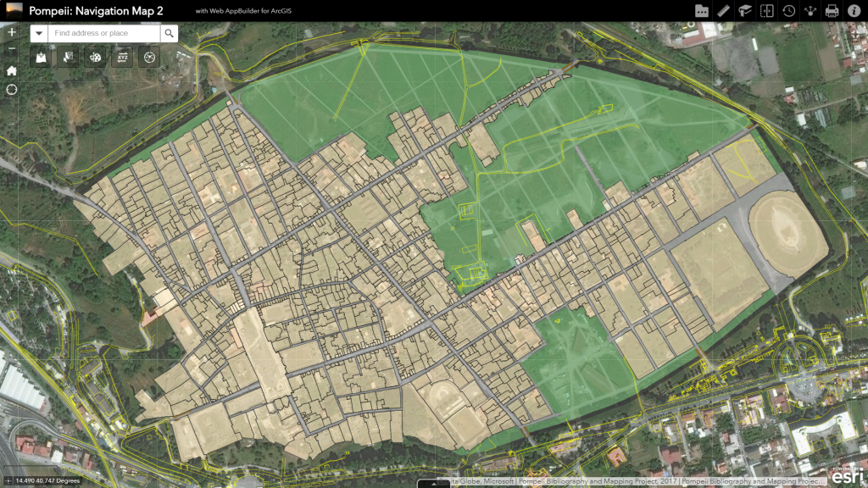This screenshot has height=488, width=868.
Task: Click the zoom in plus button
Action: click(x=12, y=32)
